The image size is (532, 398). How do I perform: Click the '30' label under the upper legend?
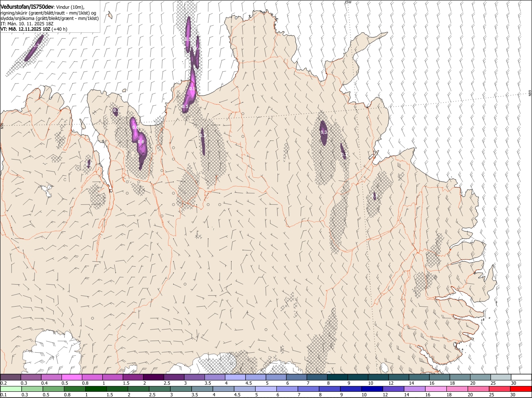[x=514, y=383]
